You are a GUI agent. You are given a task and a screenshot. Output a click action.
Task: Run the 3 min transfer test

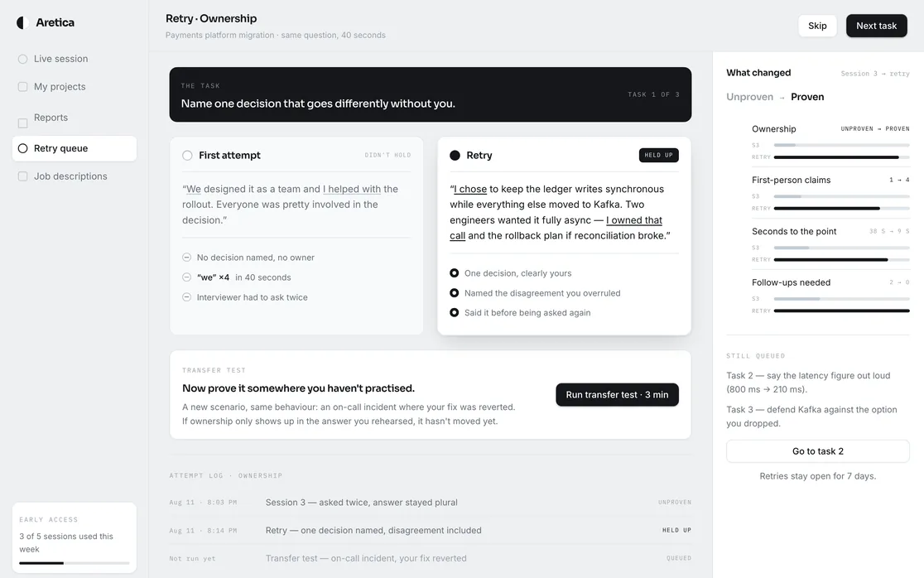pos(617,395)
